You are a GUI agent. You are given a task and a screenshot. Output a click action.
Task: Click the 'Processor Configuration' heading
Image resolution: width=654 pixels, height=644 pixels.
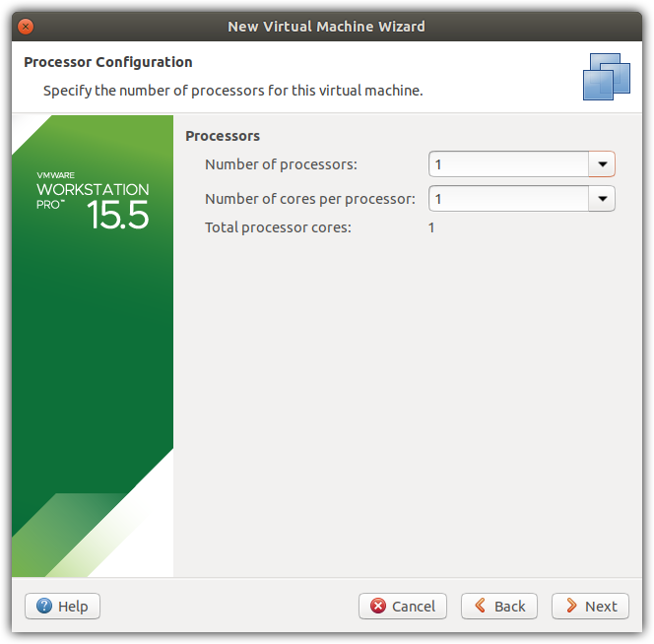(x=108, y=62)
